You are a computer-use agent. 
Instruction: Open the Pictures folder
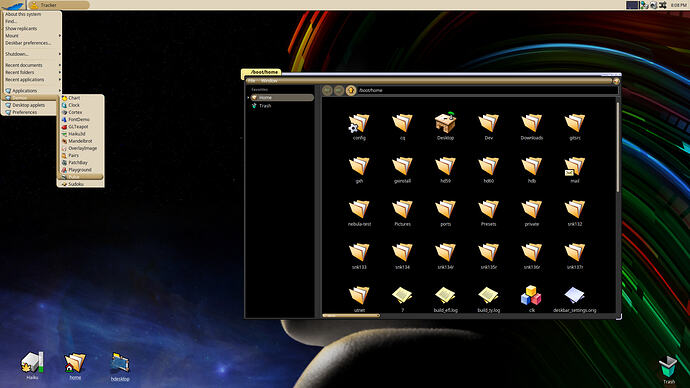[x=402, y=210]
